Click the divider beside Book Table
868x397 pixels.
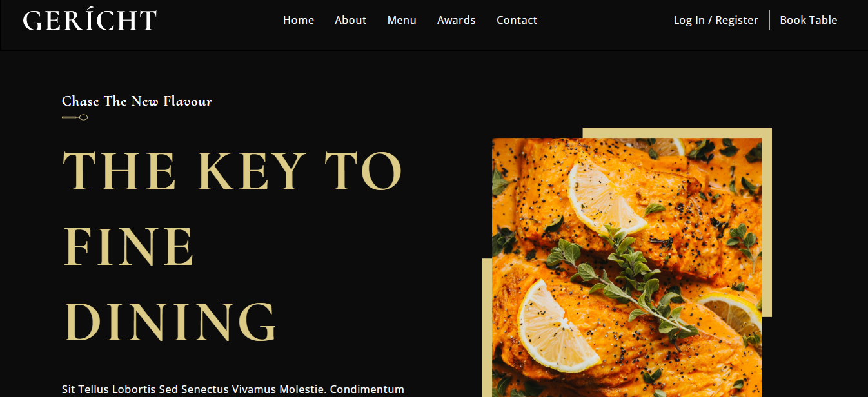click(x=769, y=20)
